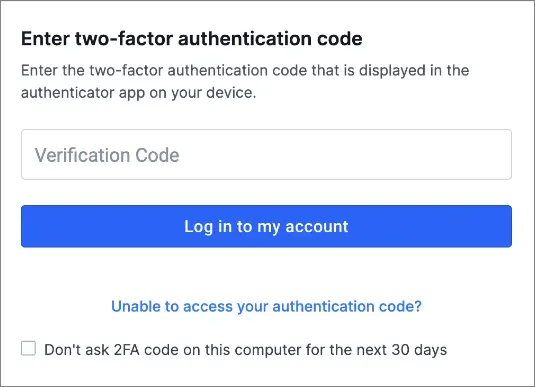This screenshot has height=387, width=535.
Task: Open the Unable to access your authentication code link
Action: pyautogui.click(x=266, y=306)
